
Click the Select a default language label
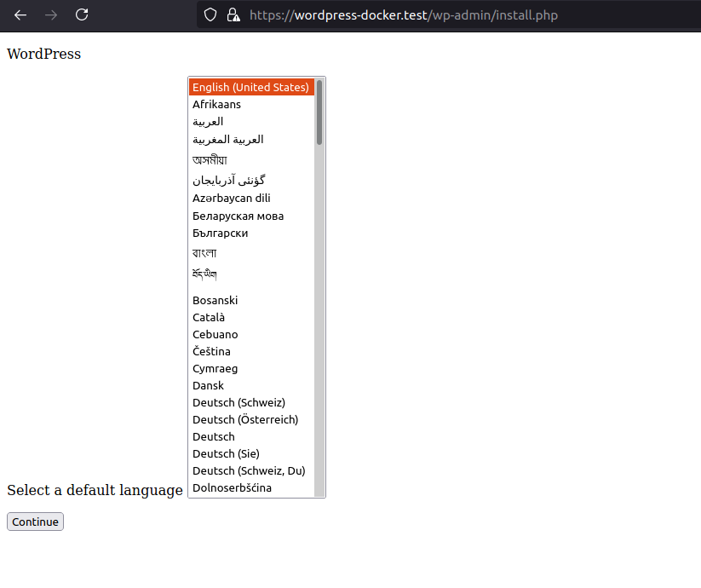coord(95,490)
